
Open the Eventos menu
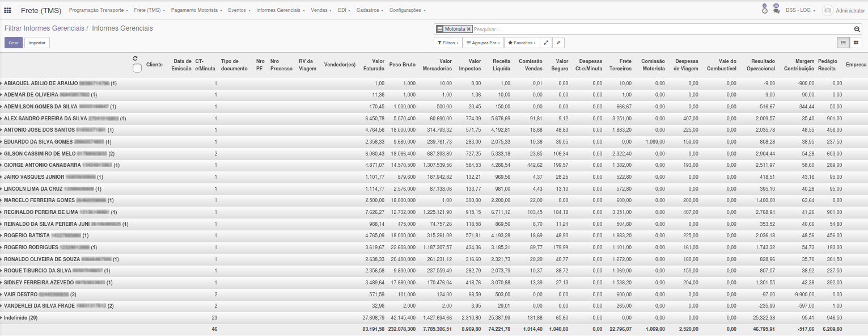239,10
